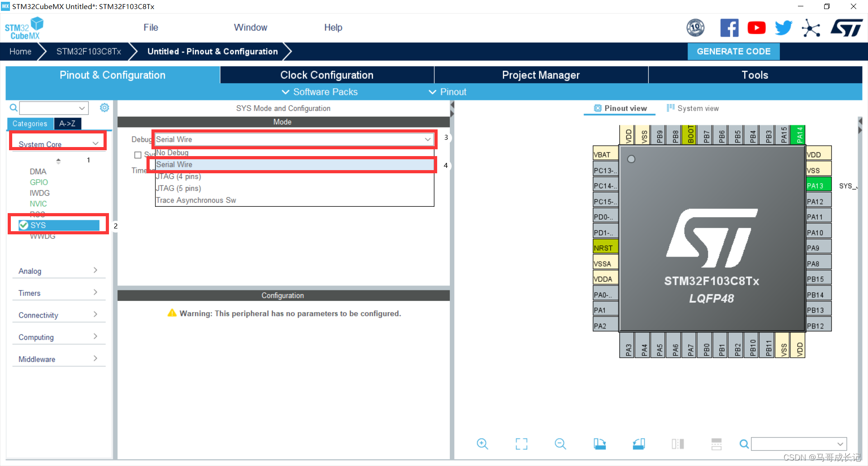Open the peripheral search dropdown arrow
This screenshot has width=868, height=466.
tap(82, 108)
